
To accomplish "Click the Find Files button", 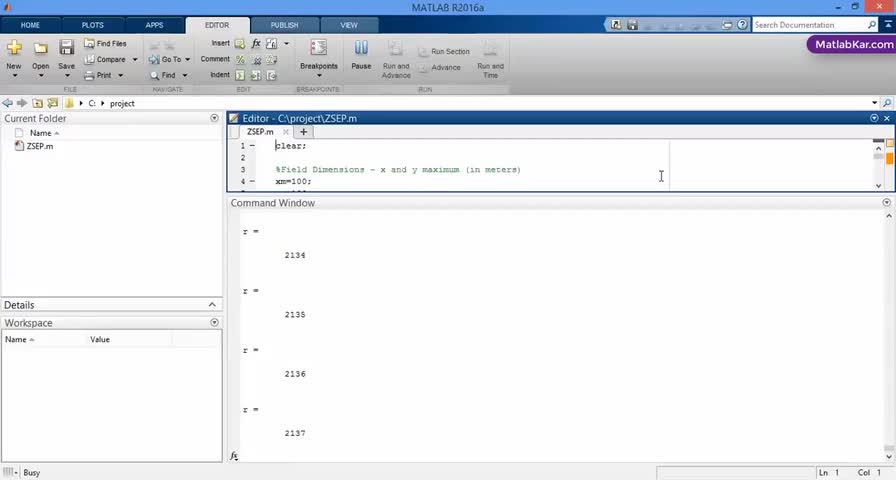I will (x=105, y=43).
